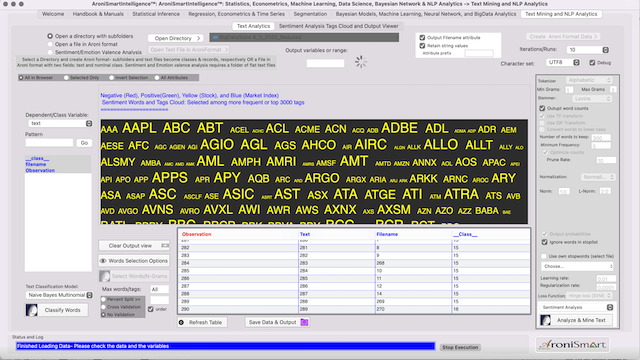Click the Stop Execution button

(x=460, y=347)
